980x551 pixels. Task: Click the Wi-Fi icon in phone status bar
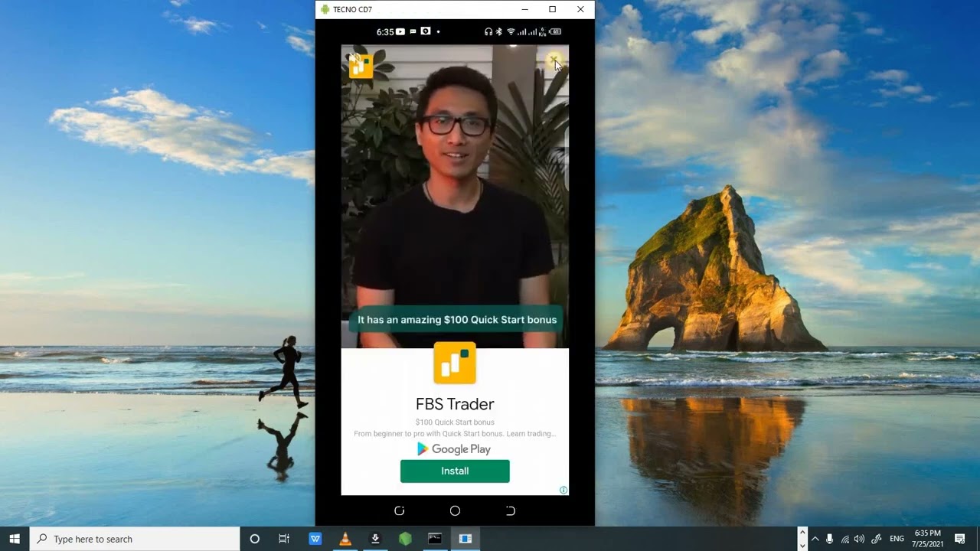pyautogui.click(x=511, y=32)
